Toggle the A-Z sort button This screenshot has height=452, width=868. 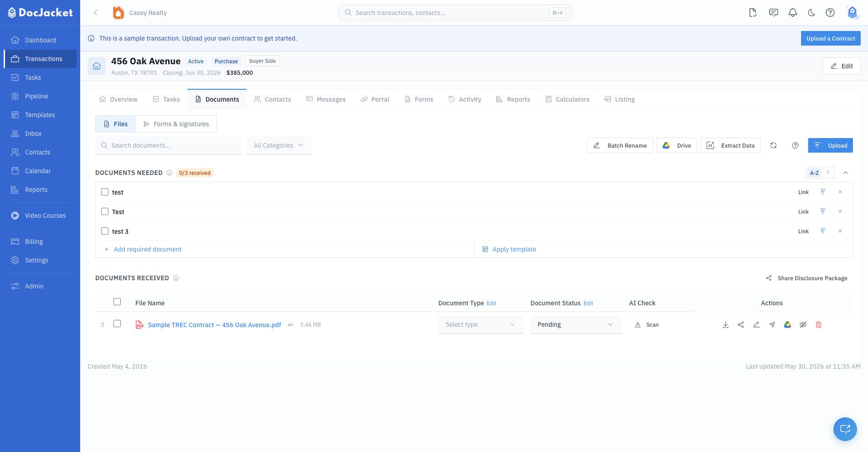pyautogui.click(x=814, y=173)
